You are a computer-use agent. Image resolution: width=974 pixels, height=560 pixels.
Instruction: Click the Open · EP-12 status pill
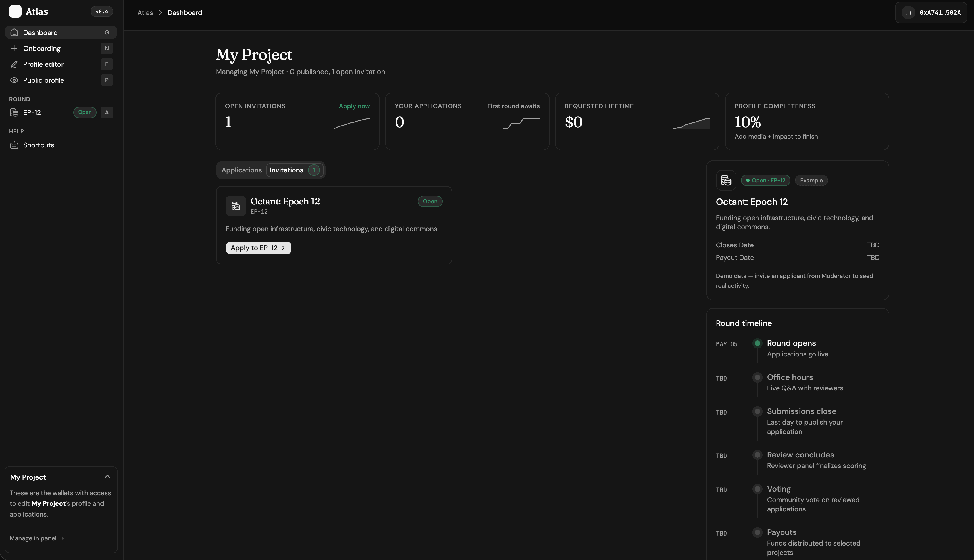click(765, 180)
